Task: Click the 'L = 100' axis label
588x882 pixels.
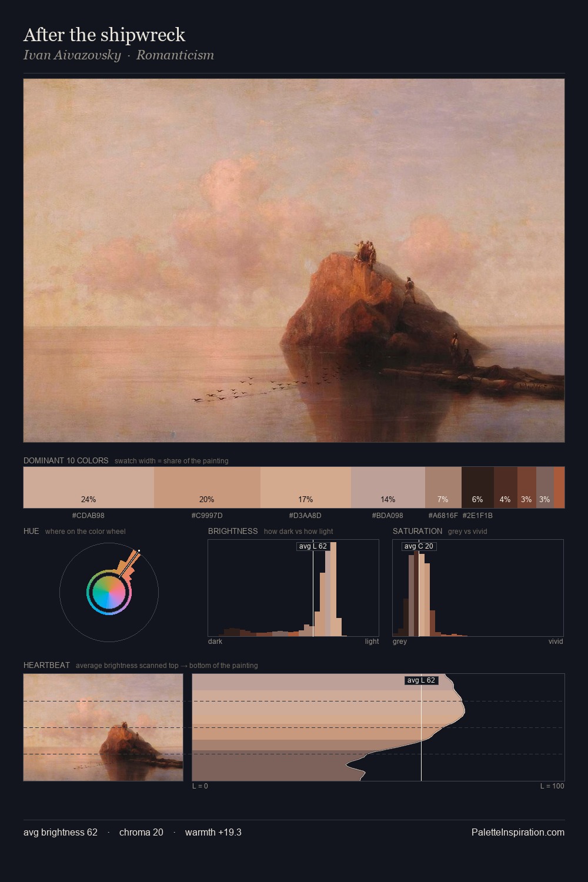Action: click(x=552, y=786)
